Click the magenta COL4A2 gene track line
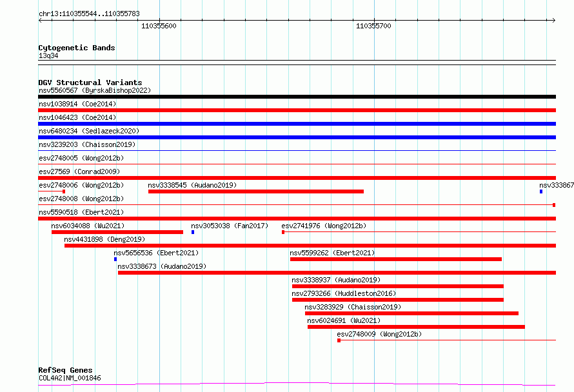The width and height of the screenshot is (574, 392). click(297, 384)
